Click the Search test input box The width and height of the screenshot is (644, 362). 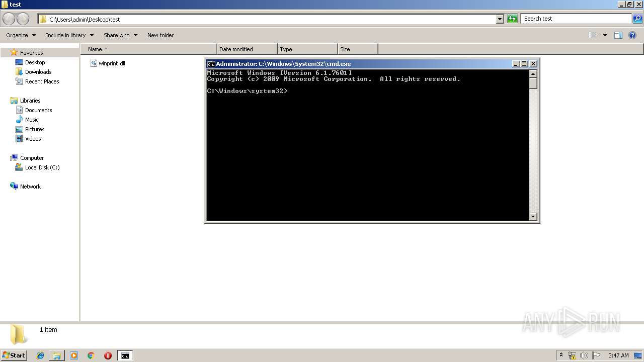tap(577, 19)
